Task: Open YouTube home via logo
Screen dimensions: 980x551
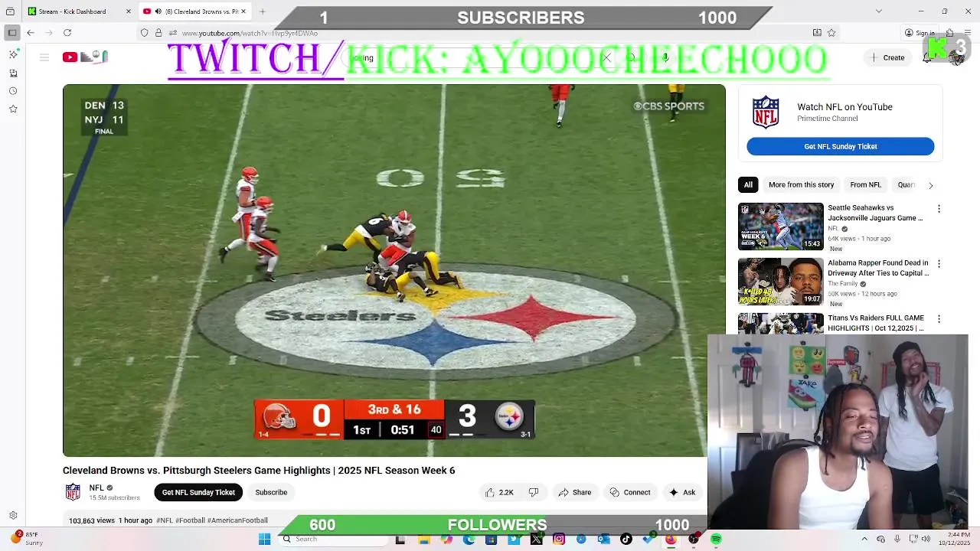Action: [86, 57]
